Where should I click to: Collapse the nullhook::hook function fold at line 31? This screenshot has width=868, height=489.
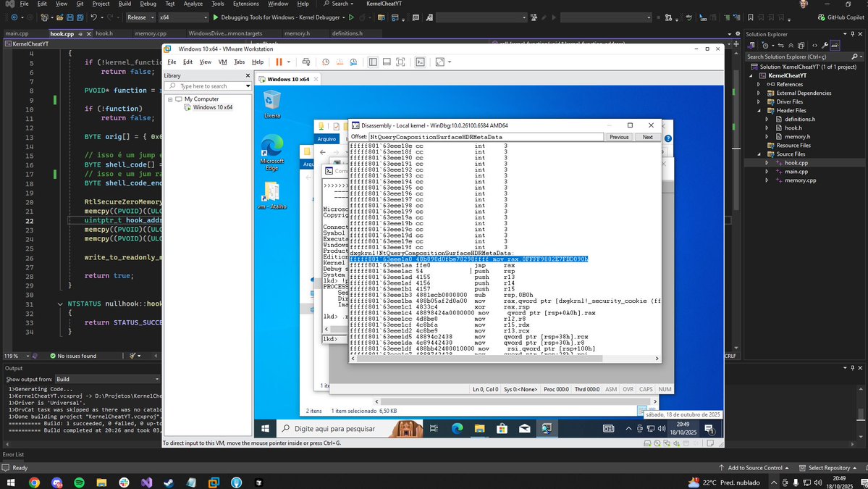tap(60, 304)
